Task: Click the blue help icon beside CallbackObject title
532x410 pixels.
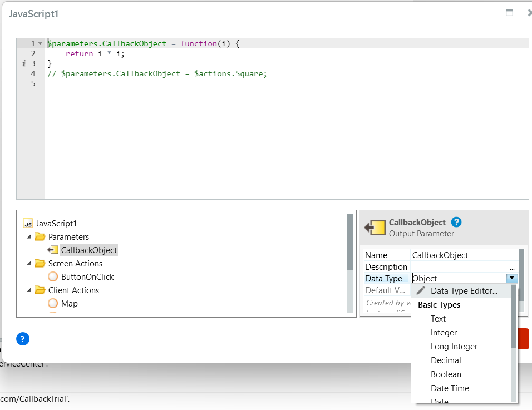Action: click(x=456, y=222)
